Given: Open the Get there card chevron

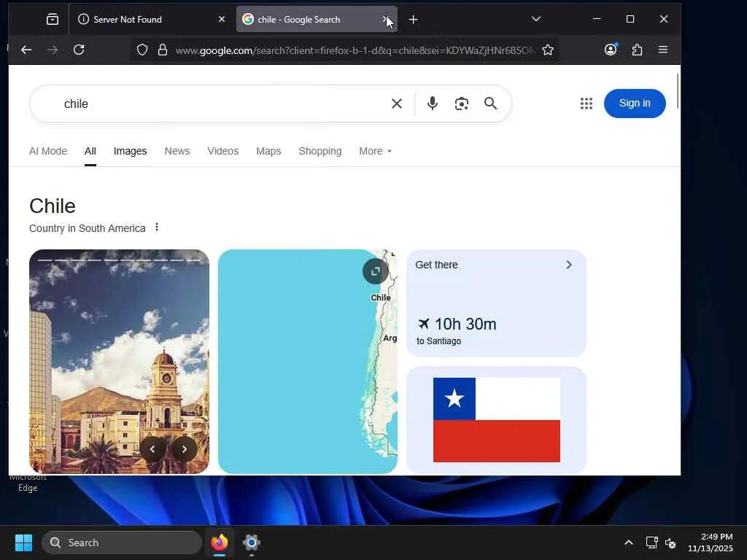Looking at the screenshot, I should pos(569,265).
